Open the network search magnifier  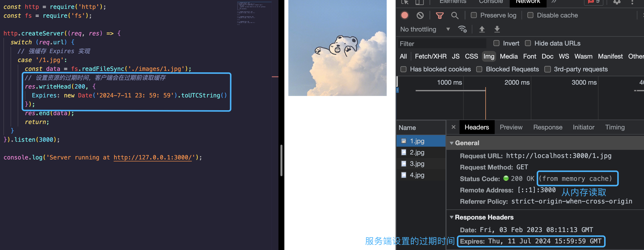455,16
